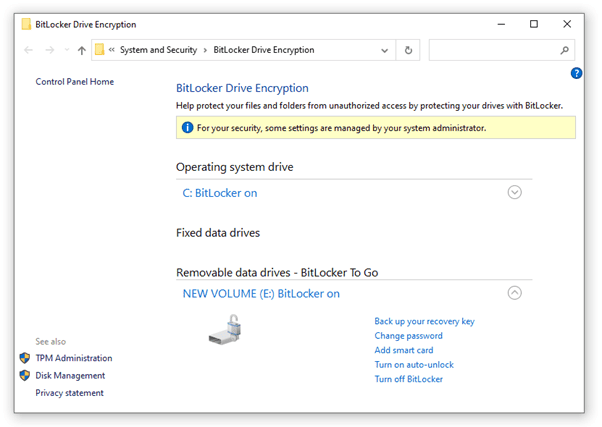The width and height of the screenshot is (602, 427).
Task: Click Change password link
Action: pyautogui.click(x=408, y=336)
